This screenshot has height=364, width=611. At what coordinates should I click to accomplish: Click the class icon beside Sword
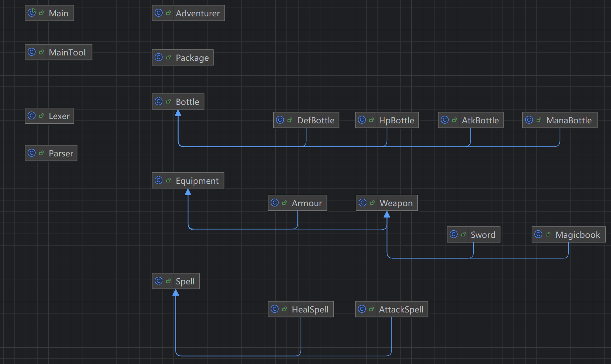pos(454,234)
